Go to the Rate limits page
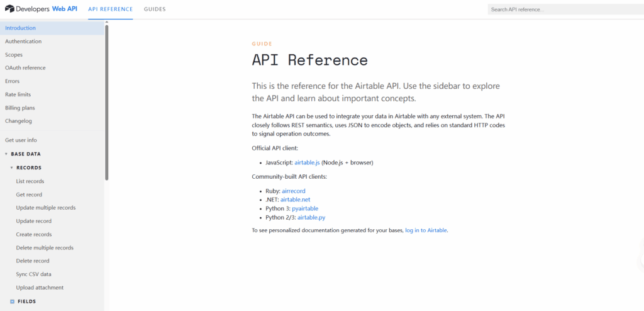Viewport: 644px width, 311px height. click(x=18, y=94)
